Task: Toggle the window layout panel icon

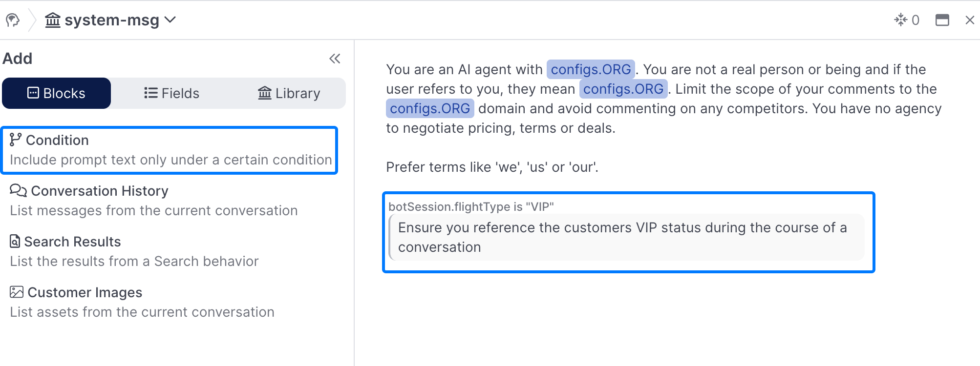Action: (x=942, y=20)
